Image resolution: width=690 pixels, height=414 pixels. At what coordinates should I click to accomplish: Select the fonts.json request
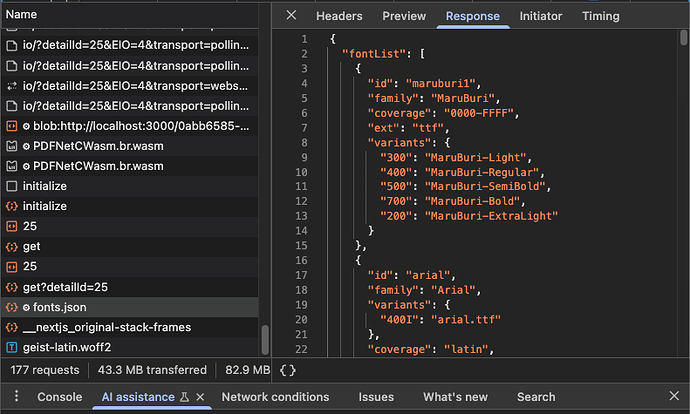pos(130,307)
